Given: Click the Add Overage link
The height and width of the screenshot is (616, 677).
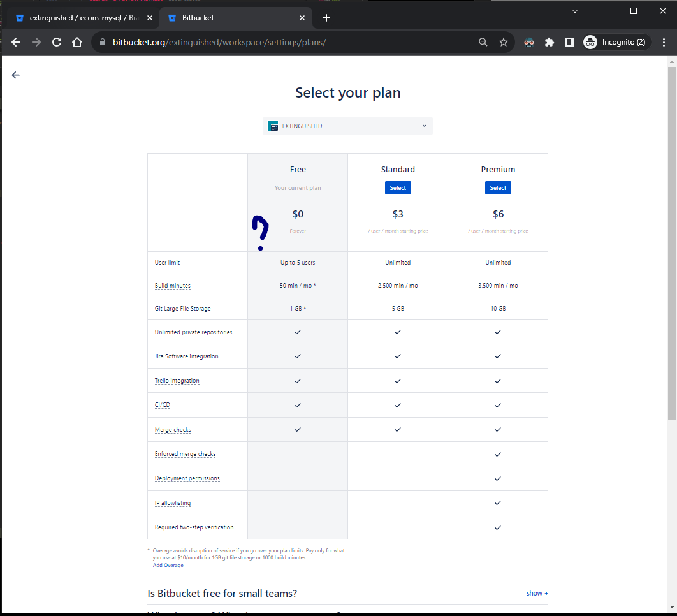Looking at the screenshot, I should click(x=168, y=565).
